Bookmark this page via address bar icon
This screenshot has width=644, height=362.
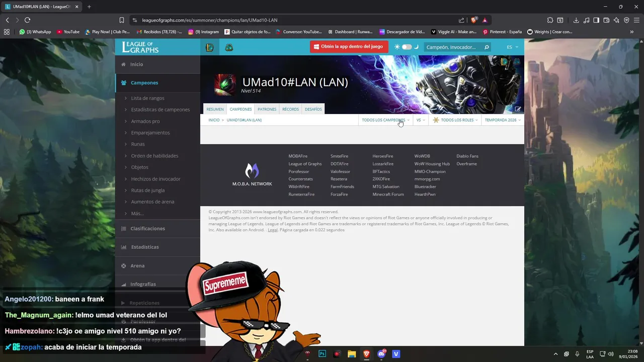(x=122, y=20)
